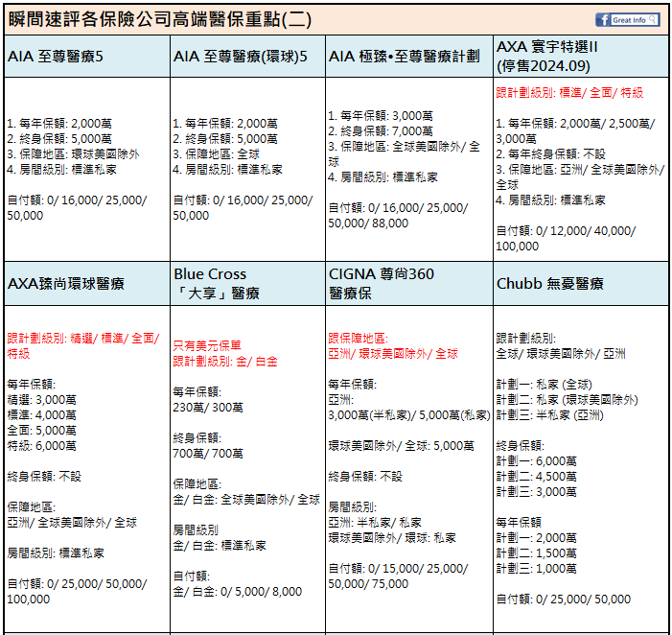The width and height of the screenshot is (672, 635).
Task: Click 終身保額: 5,000萬 under AIA 至尊醫療5
Action: tap(59, 138)
